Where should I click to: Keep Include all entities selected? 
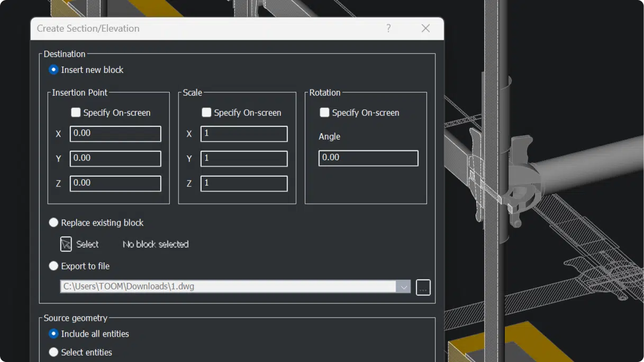[x=53, y=333]
